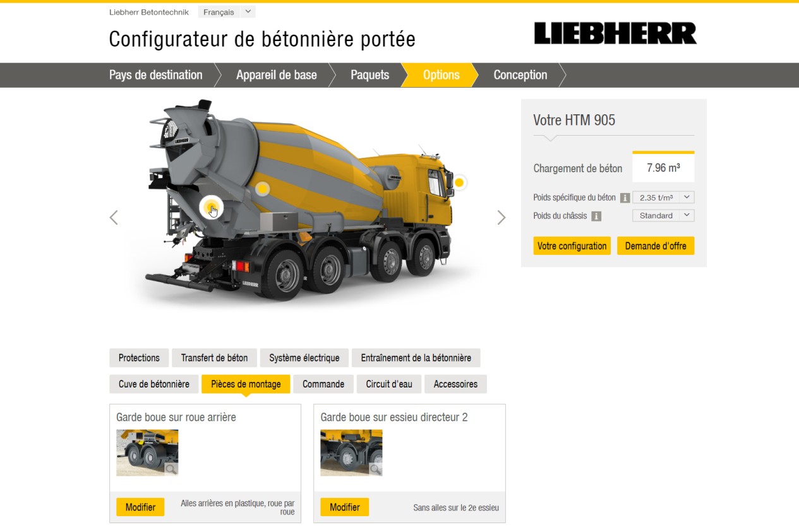Open the chassis weight Standard dropdown
The width and height of the screenshot is (799, 532).
[663, 215]
